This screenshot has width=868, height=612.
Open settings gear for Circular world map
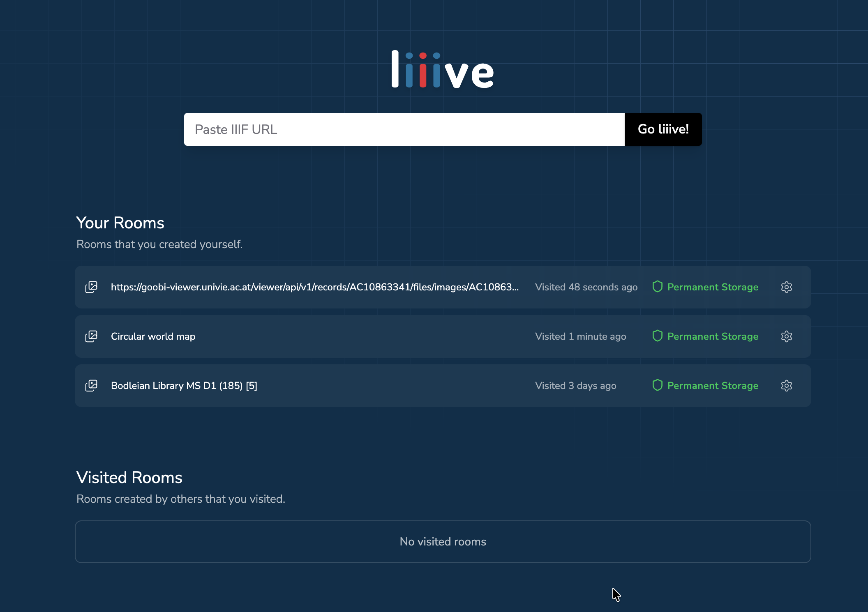point(786,336)
